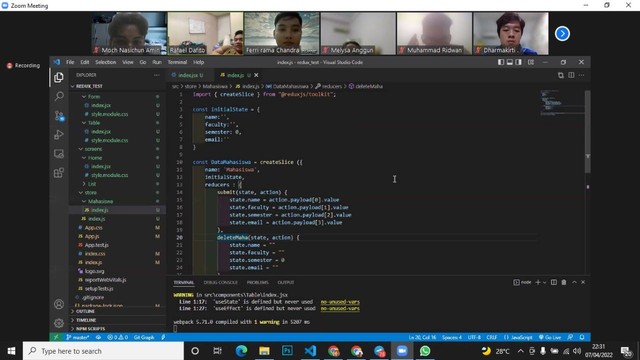Open the Source Control view
The image size is (640, 360).
pyautogui.click(x=59, y=116)
